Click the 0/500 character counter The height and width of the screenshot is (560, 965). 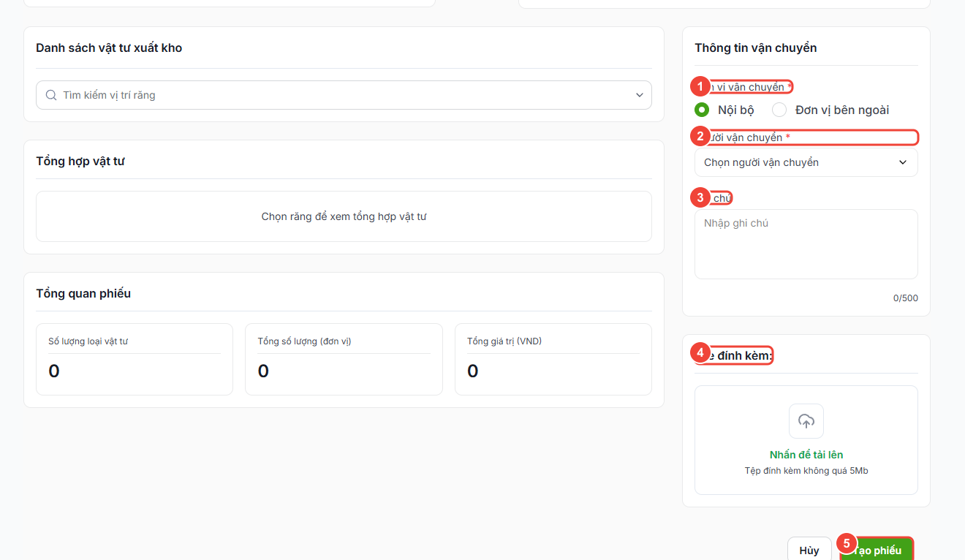tap(906, 298)
